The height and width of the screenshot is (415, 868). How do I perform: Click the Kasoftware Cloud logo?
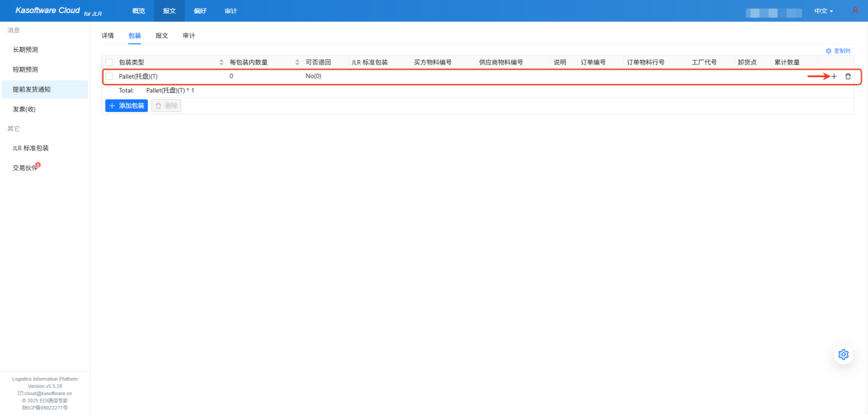48,10
